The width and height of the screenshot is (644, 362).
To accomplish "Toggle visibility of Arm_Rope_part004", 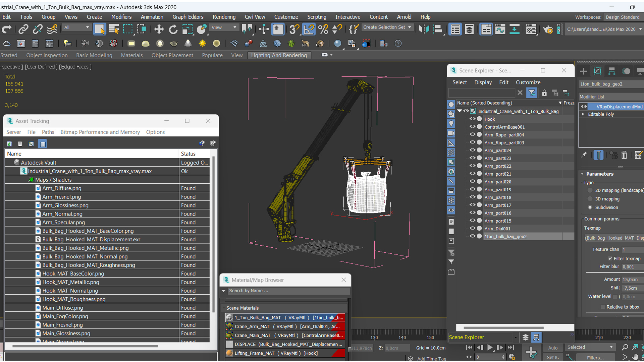I will pos(472,134).
